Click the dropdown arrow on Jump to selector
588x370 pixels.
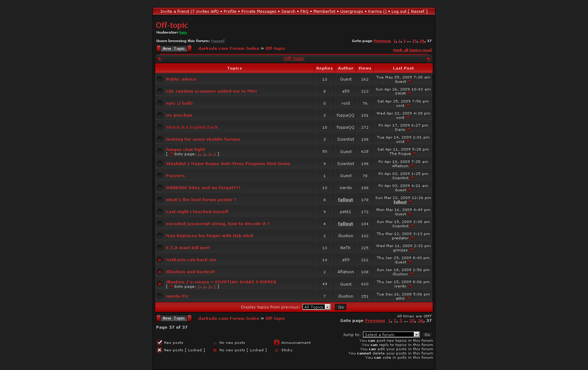coord(416,335)
